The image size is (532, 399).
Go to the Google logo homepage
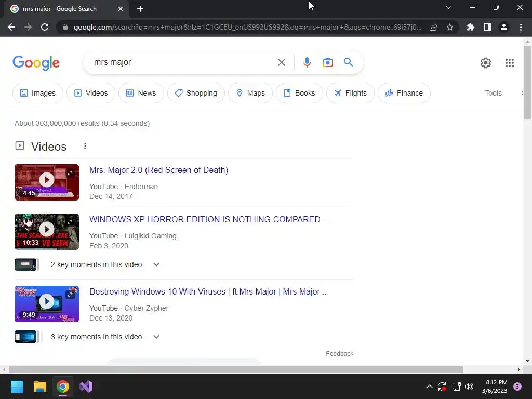tap(36, 63)
